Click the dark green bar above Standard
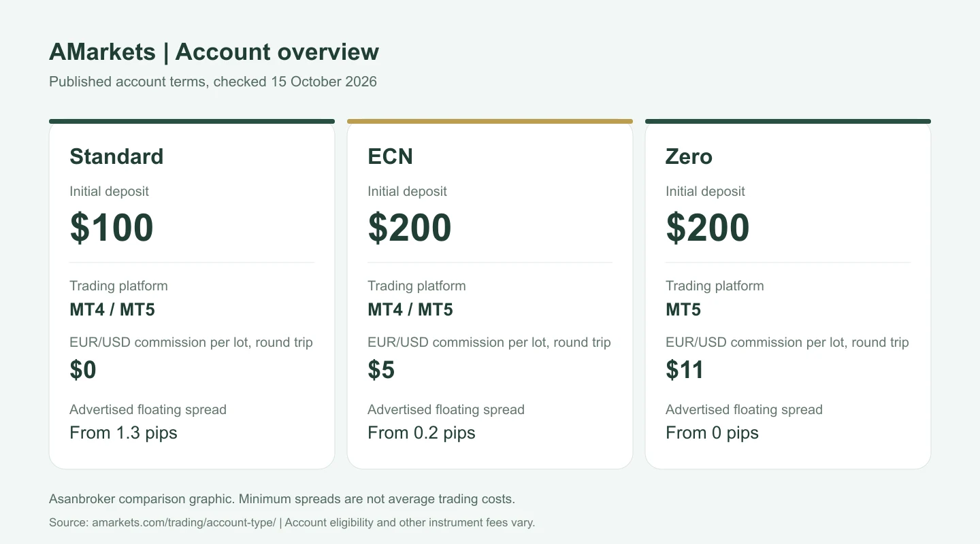The width and height of the screenshot is (980, 544). click(192, 122)
